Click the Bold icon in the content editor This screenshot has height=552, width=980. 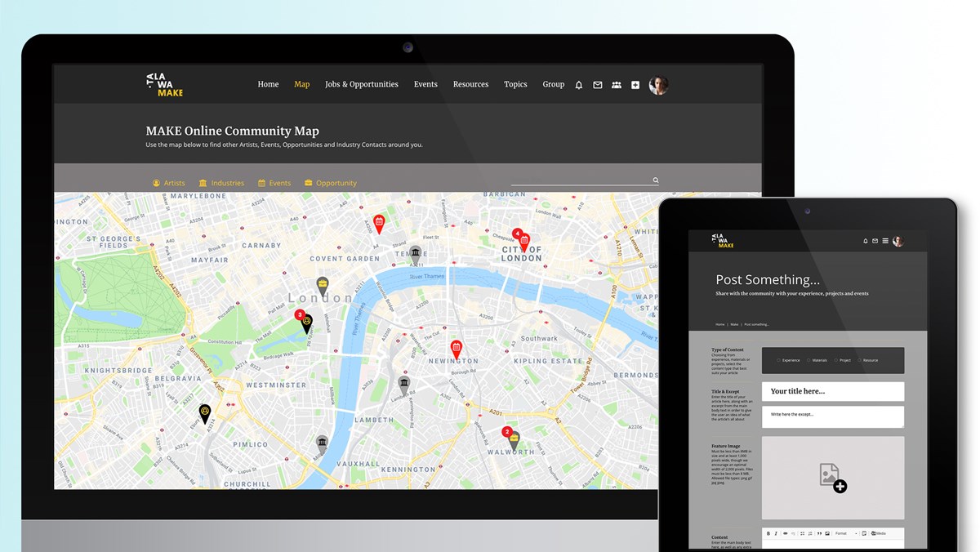[768, 533]
